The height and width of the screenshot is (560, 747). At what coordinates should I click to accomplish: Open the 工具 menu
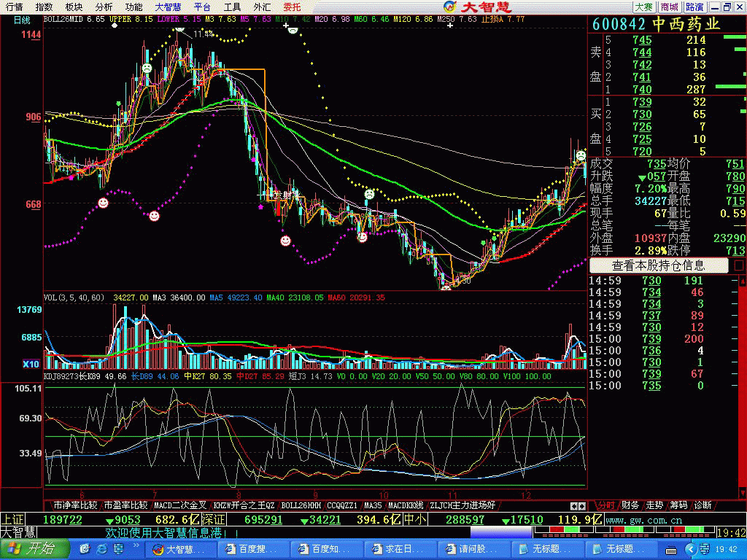[233, 7]
